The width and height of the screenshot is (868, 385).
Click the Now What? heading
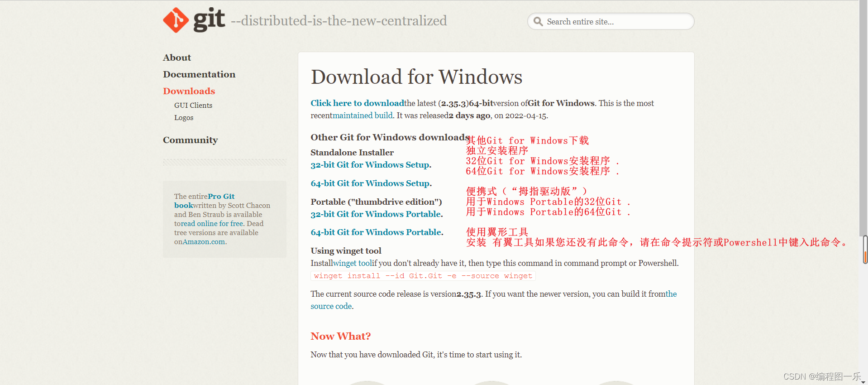point(340,336)
